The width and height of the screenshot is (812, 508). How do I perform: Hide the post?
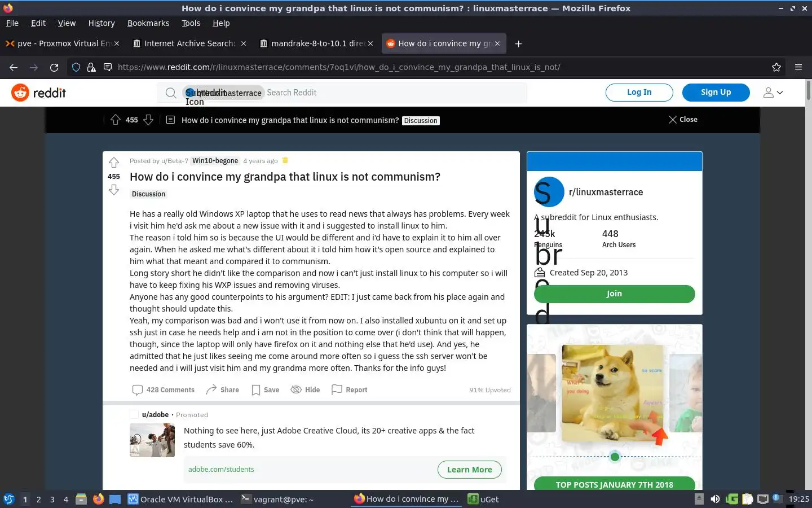305,390
